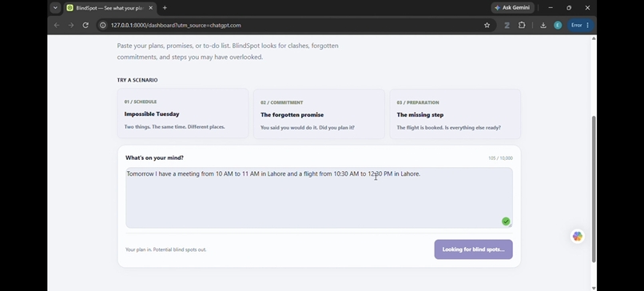Click the Looking for blind spots button
This screenshot has width=644, height=291.
pyautogui.click(x=473, y=249)
